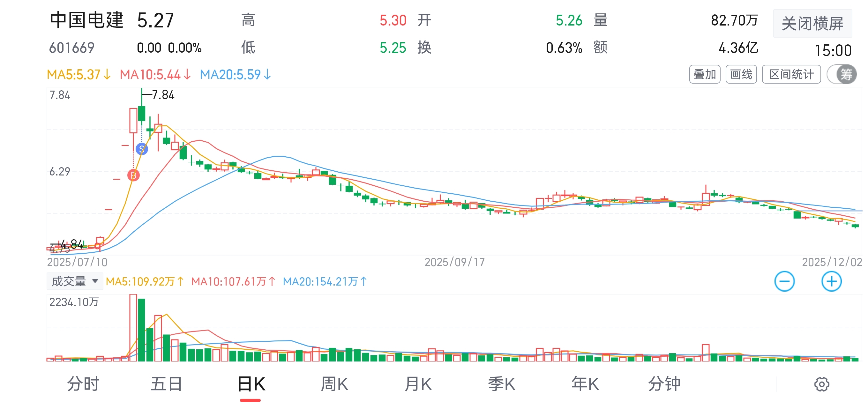This screenshot has width=868, height=402.
Task: Click the 叠加 overlay button
Action: point(705,74)
